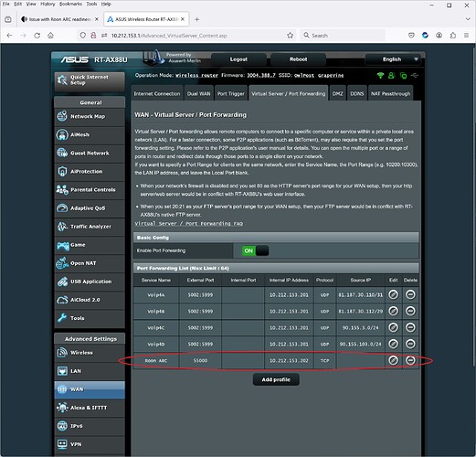Click the connected users status icon
476x457 pixels.
391,75
